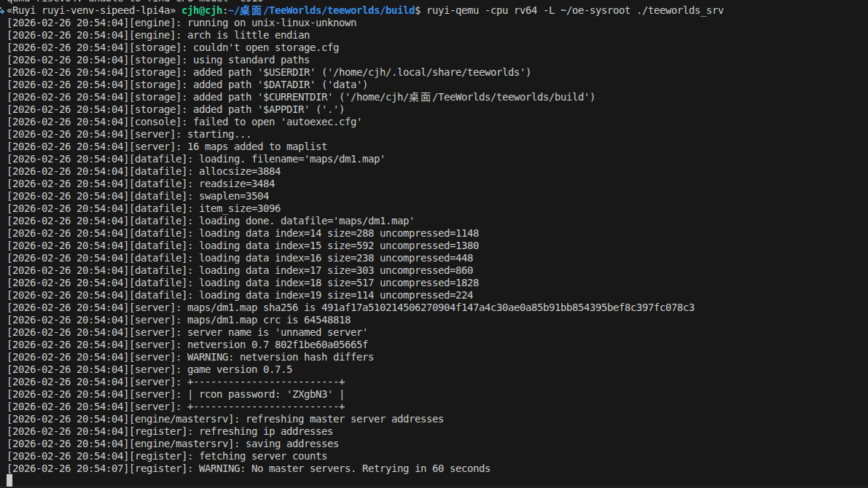Click the diamond marker before the Ruyi prompt
The width and height of the screenshot is (868, 488).
coord(3,11)
